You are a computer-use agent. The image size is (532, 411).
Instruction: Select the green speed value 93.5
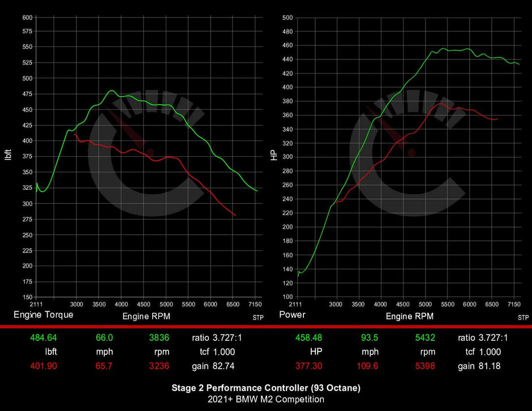point(370,338)
